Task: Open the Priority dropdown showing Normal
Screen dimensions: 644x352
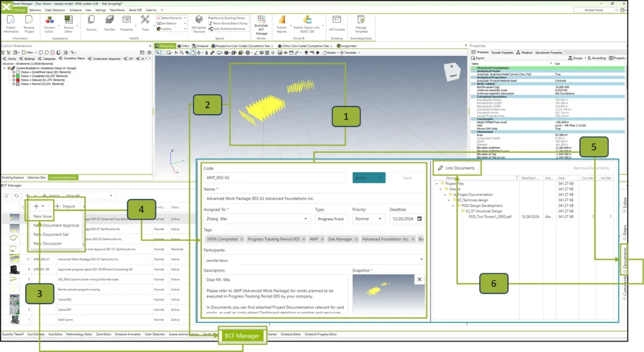Action: tap(367, 219)
